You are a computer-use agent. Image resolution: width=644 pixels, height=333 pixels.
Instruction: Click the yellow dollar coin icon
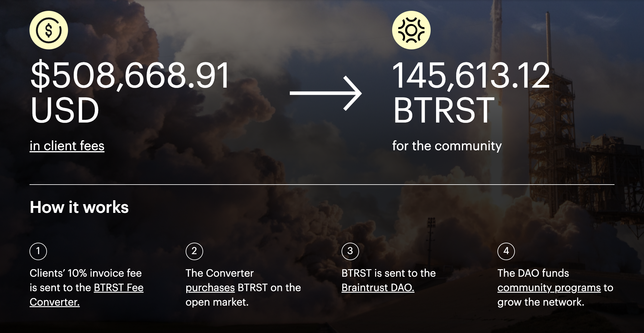click(x=49, y=30)
